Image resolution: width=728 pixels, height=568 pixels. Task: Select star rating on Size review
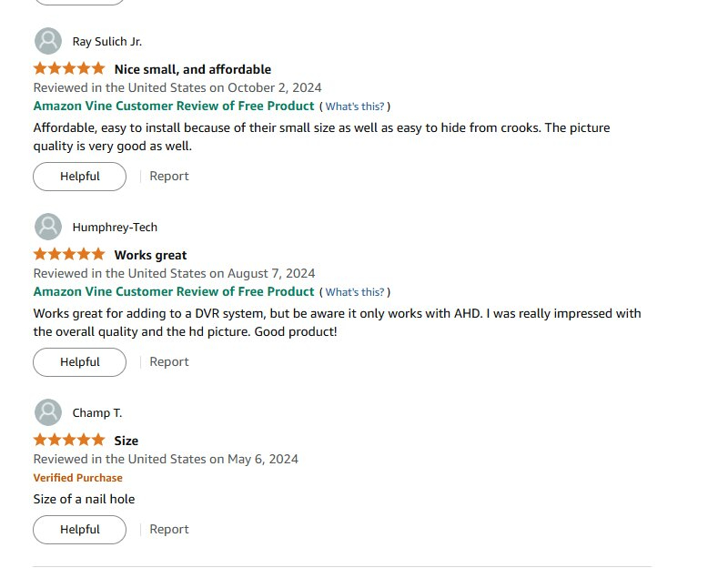(69, 440)
